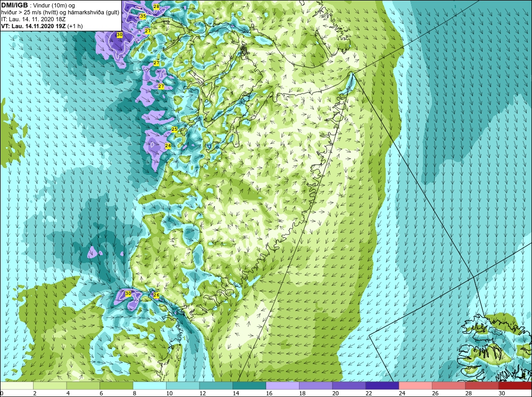Click the 2–4 m/s light green legend swatch
532x397 pixels.
[x=50, y=385]
